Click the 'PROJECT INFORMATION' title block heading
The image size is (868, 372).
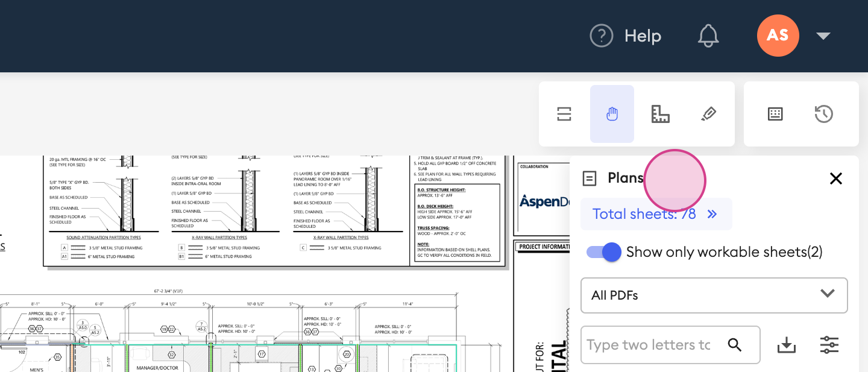545,247
